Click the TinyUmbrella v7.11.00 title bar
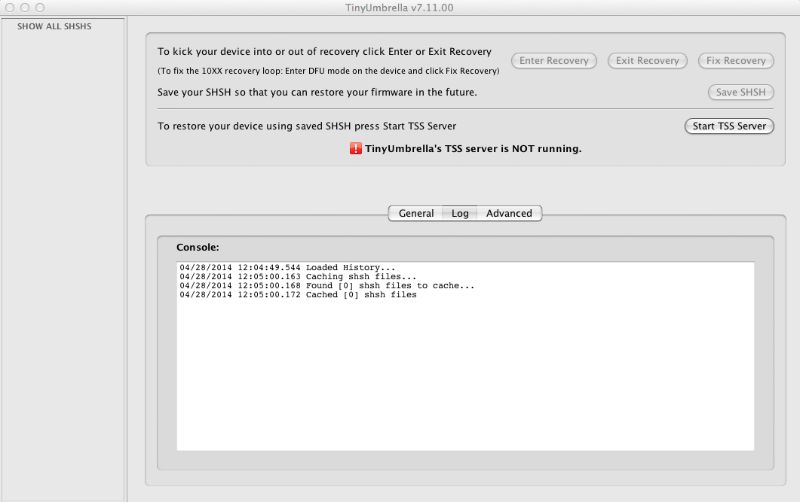Image resolution: width=800 pixels, height=502 pixels. (399, 7)
